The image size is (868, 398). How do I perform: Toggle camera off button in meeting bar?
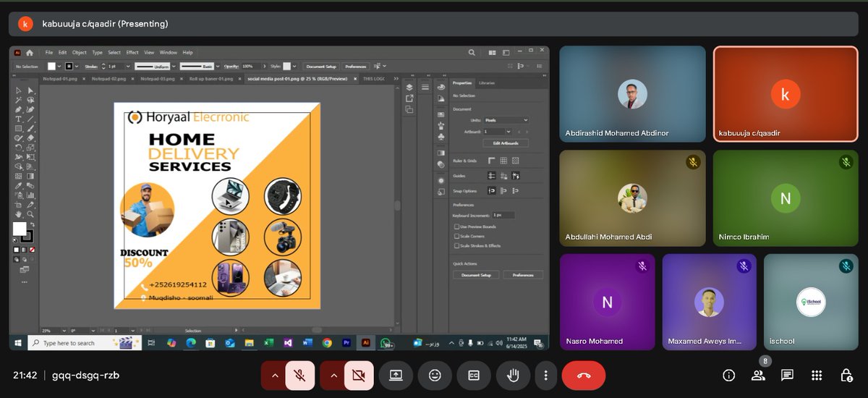tap(358, 375)
